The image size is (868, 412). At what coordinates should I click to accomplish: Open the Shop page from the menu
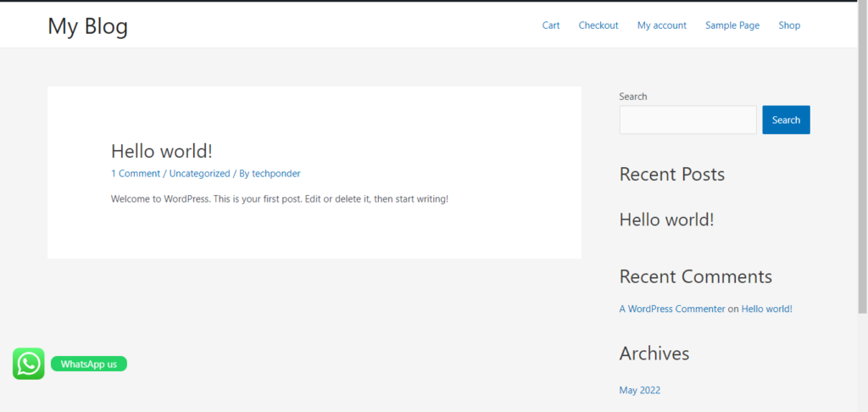(x=789, y=25)
